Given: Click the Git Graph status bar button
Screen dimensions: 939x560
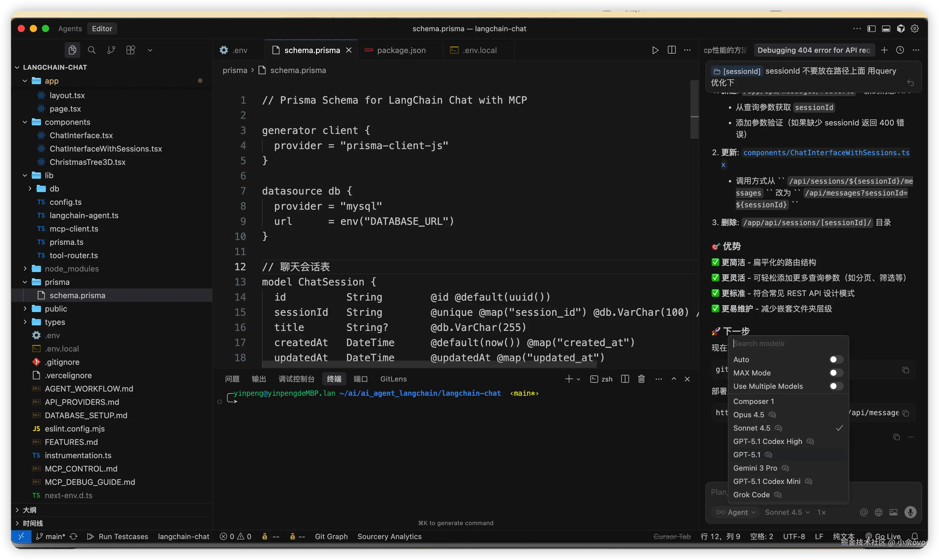Looking at the screenshot, I should 331,536.
